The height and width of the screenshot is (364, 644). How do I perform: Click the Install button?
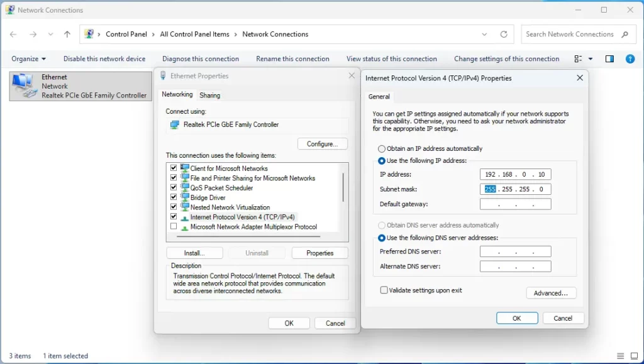coord(194,253)
